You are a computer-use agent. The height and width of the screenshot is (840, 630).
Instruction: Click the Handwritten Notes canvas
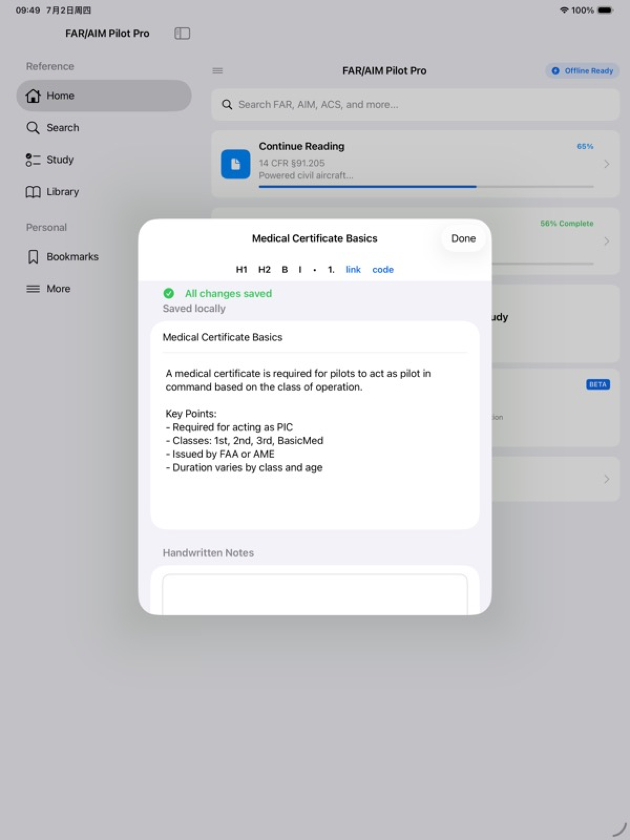315,595
